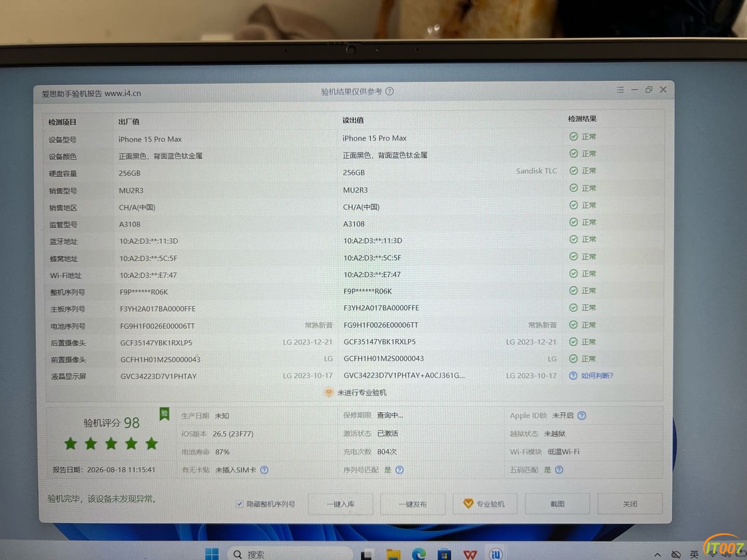Toggle the 隐藏整机序列号 checkbox

(x=240, y=503)
